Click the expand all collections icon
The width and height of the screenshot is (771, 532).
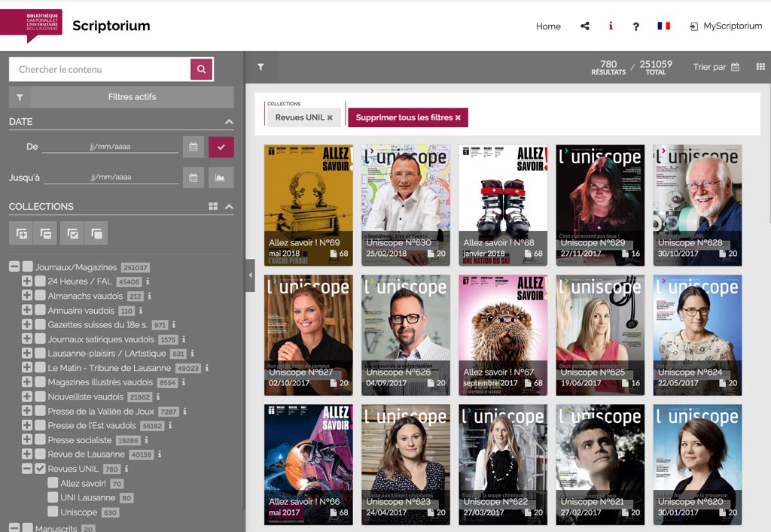22,233
